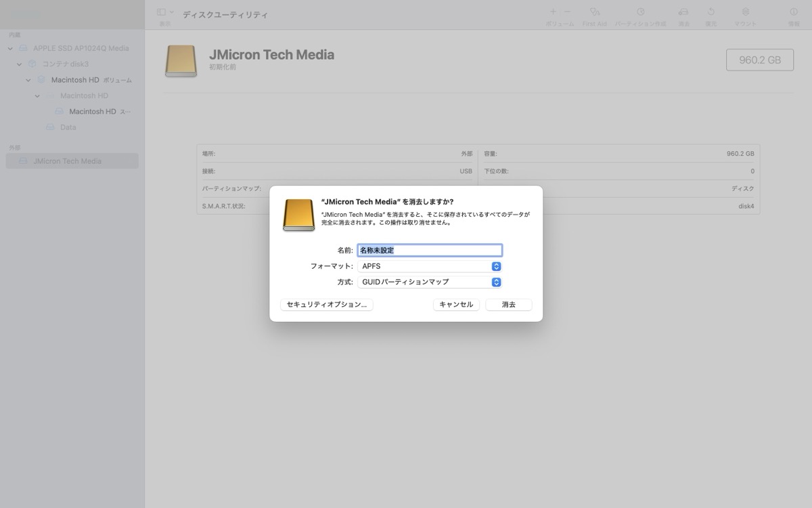Collapse APPLE SSD AP1024Q Media tree node

pyautogui.click(x=10, y=49)
